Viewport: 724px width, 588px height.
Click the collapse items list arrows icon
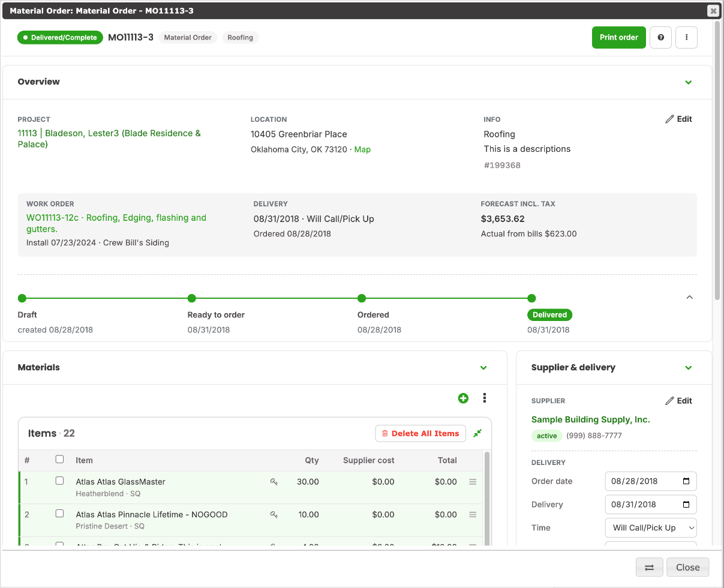point(477,433)
